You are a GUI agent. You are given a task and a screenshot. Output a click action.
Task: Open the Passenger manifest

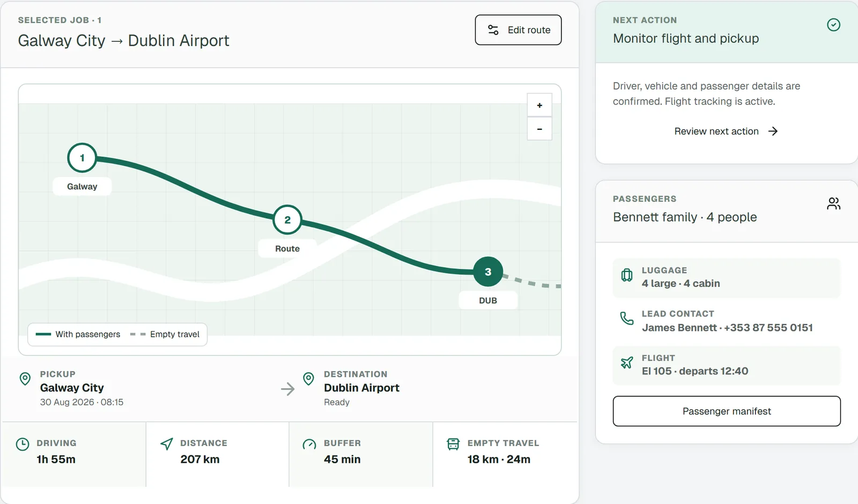tap(727, 411)
